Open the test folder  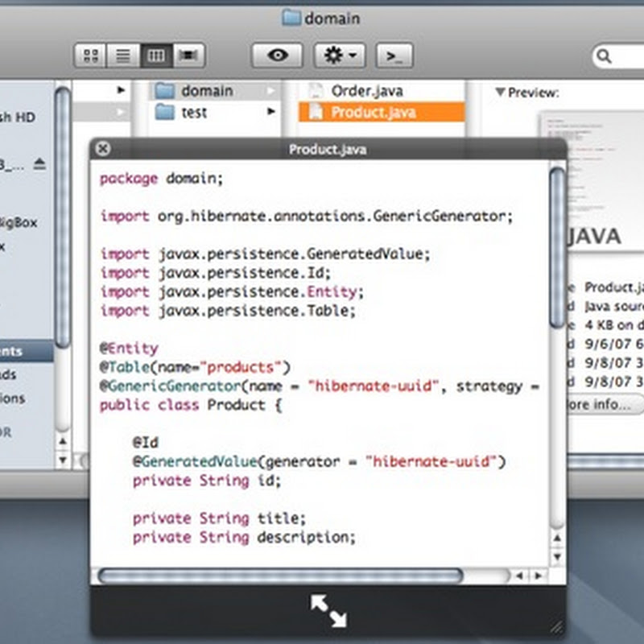point(193,113)
